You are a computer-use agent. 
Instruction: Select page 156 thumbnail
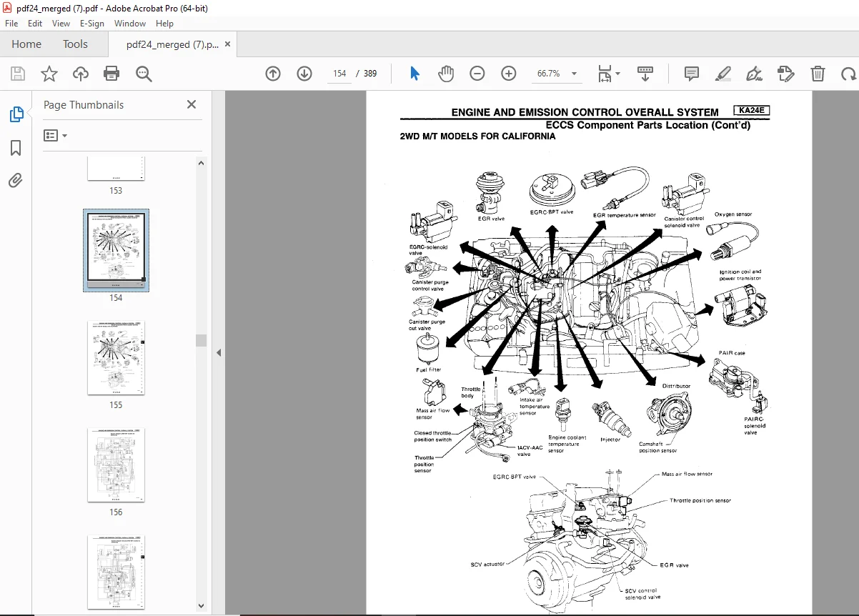[116, 465]
